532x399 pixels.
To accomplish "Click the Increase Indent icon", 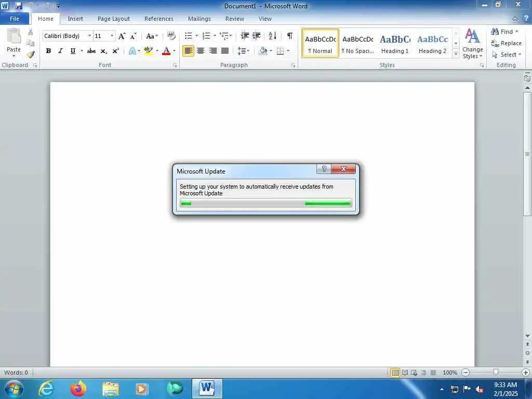I will click(x=257, y=36).
